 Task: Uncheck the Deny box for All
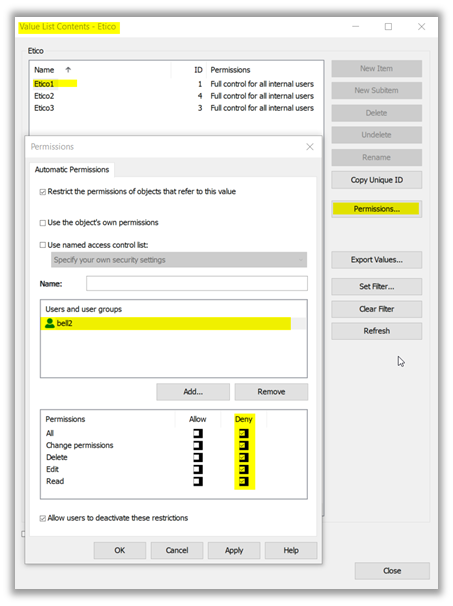click(x=244, y=433)
